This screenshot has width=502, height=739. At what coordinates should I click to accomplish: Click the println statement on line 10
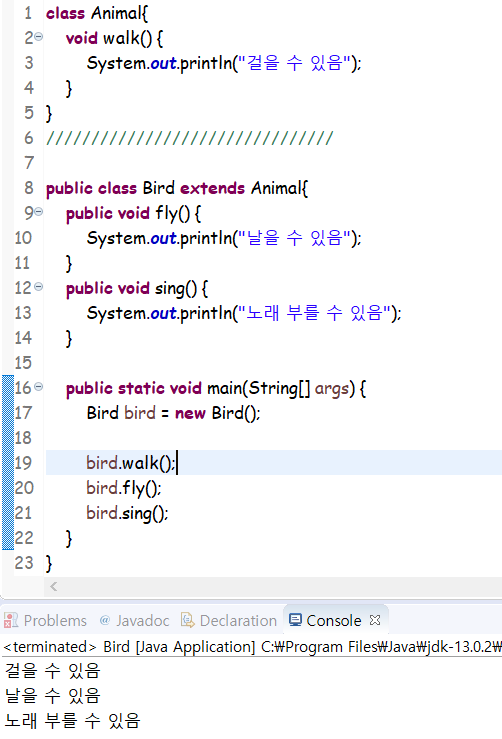(224, 238)
